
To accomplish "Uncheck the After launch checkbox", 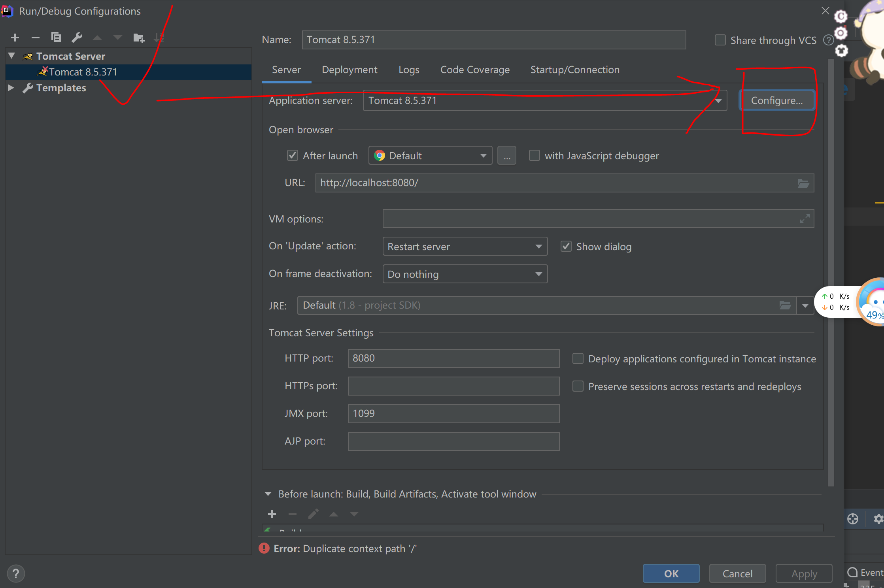I will click(293, 156).
